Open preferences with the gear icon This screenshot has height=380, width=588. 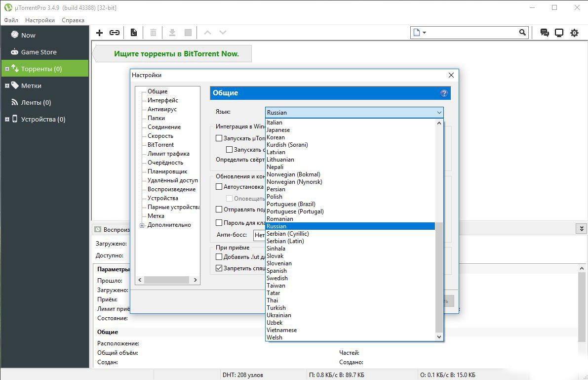click(x=574, y=33)
